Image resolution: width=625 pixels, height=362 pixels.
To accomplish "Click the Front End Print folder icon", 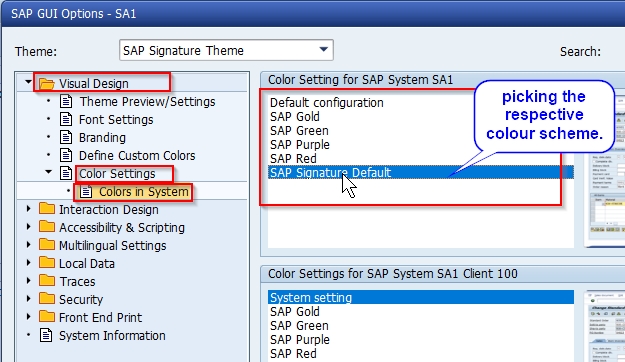I will pyautogui.click(x=47, y=317).
